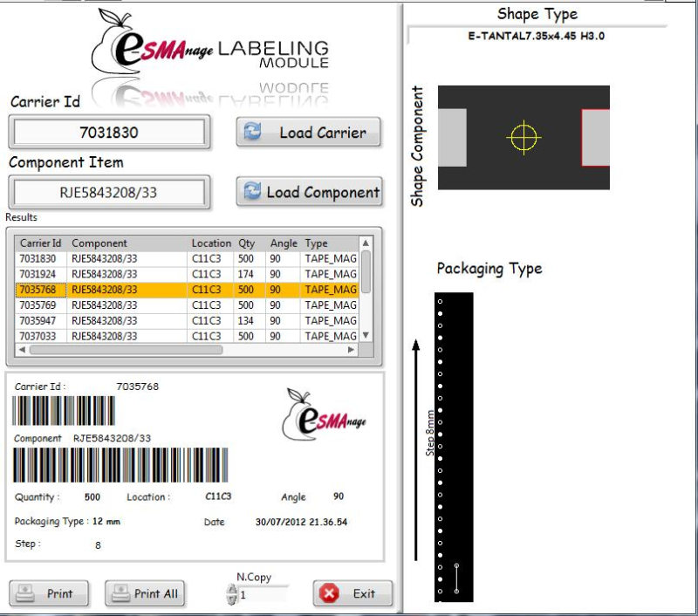The image size is (698, 616).
Task: Decrease N.Copy with the down arrow
Action: click(x=231, y=599)
